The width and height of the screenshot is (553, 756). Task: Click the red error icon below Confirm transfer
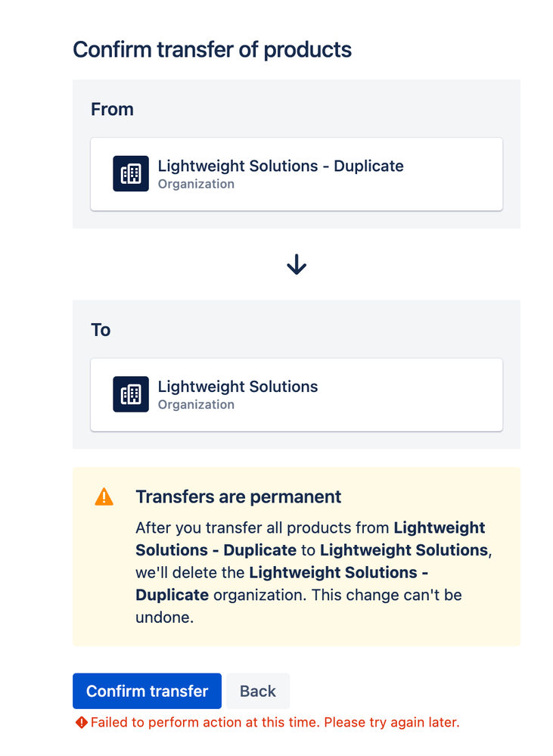82,722
